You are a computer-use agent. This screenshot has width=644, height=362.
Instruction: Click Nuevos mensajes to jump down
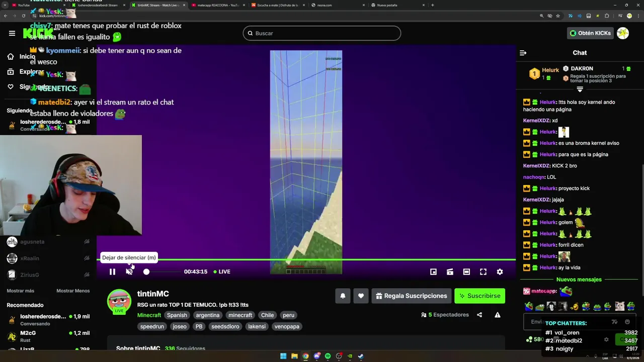(579, 280)
